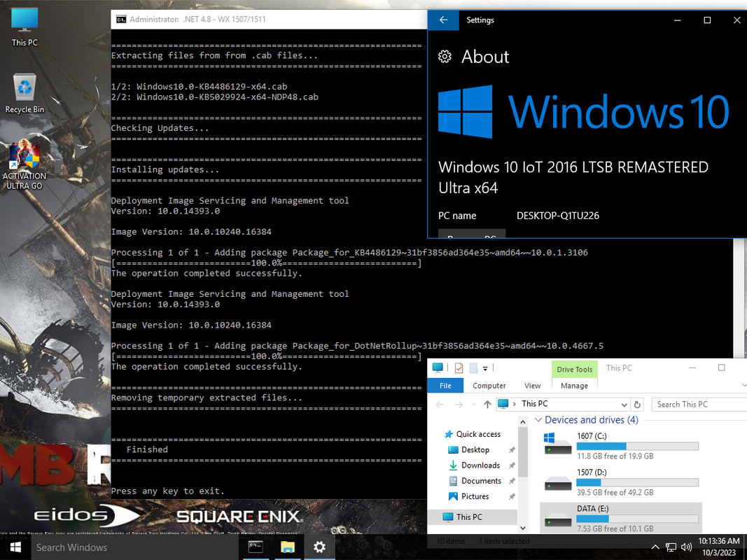Open the This PC desktop icon
The image size is (747, 560).
point(25,27)
